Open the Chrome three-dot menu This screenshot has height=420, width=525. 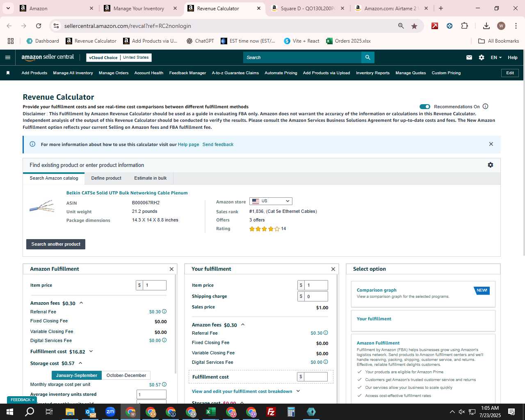[516, 26]
